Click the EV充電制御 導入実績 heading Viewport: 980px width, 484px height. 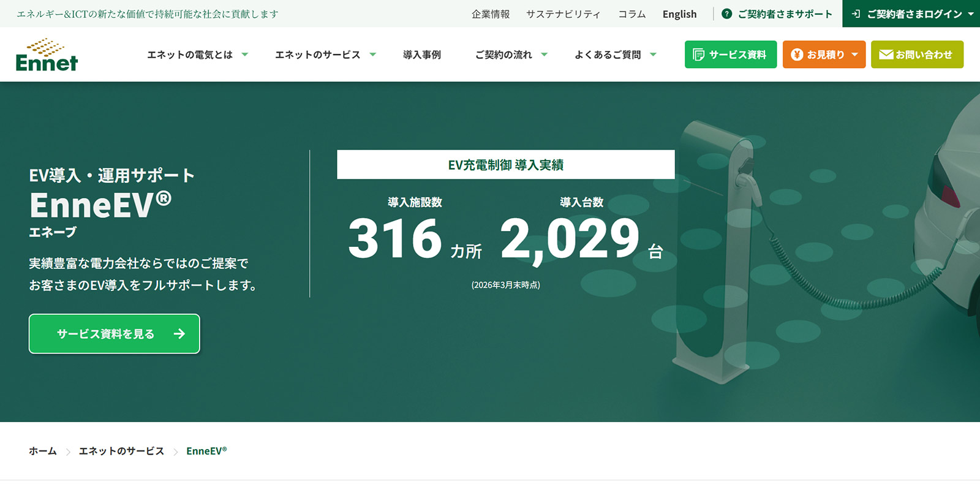click(506, 165)
